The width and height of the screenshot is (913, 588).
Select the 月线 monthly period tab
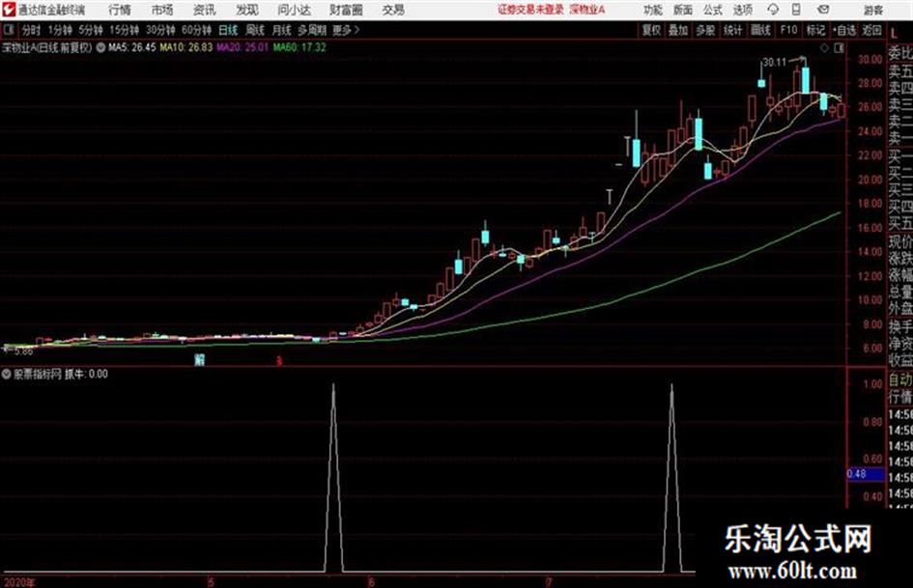pos(282,30)
